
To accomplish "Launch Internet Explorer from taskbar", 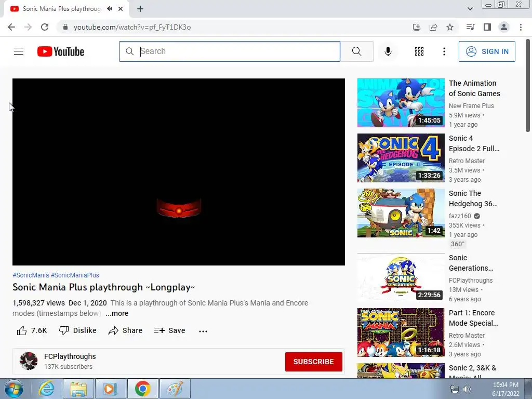I will pyautogui.click(x=46, y=389).
